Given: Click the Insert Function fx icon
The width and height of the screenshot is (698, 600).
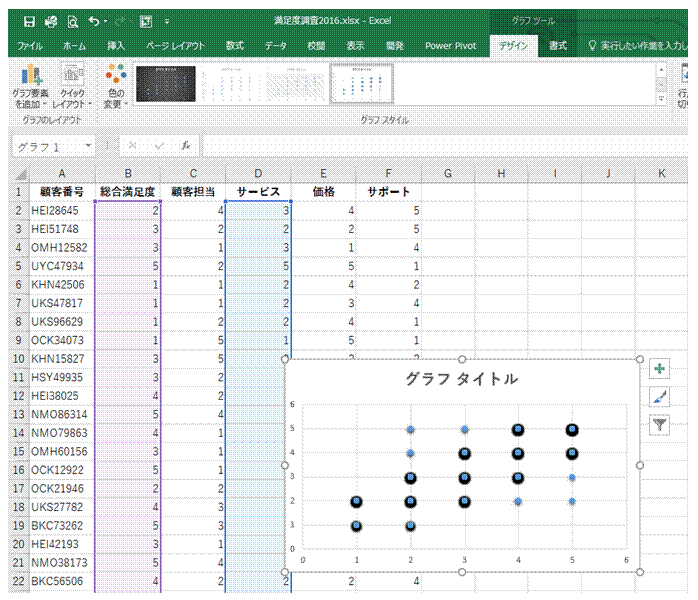Looking at the screenshot, I should [x=186, y=146].
